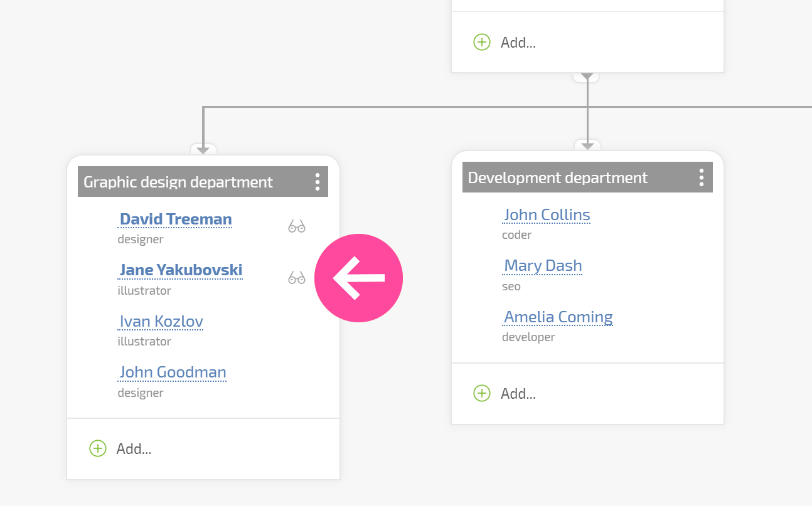Click 'illustrator' label under Ivan Kozlov

(x=144, y=341)
